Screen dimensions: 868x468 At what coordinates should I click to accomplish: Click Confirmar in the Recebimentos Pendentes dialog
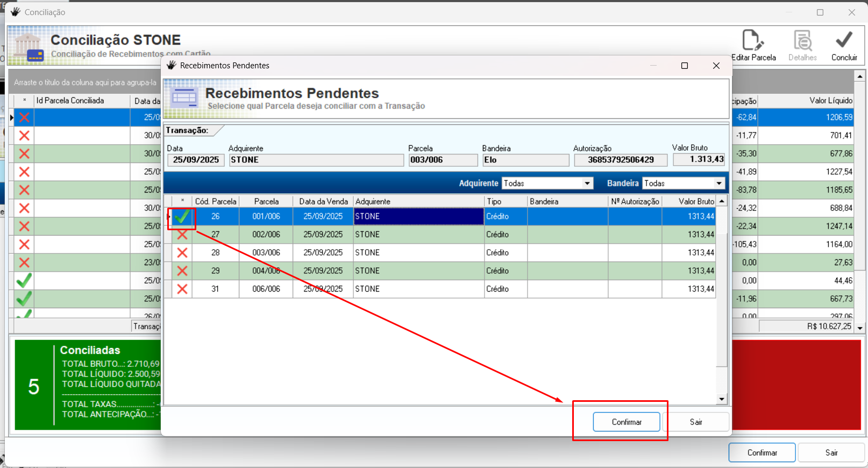627,422
